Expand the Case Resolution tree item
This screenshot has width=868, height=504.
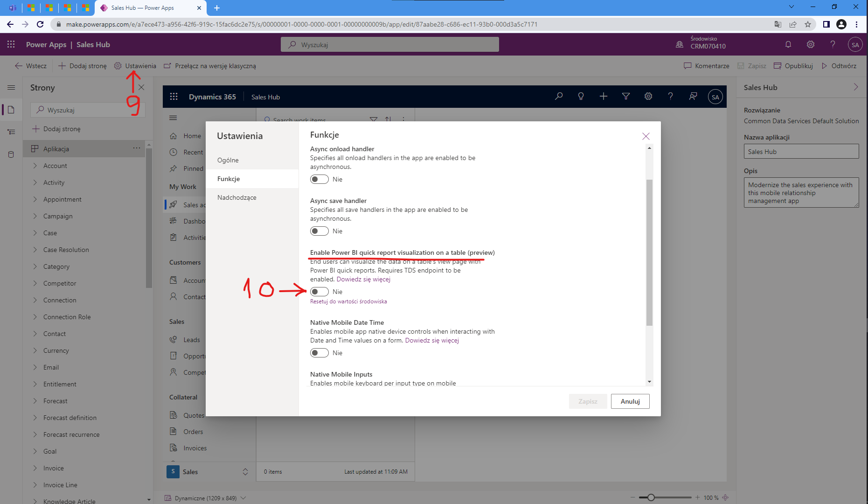(35, 249)
